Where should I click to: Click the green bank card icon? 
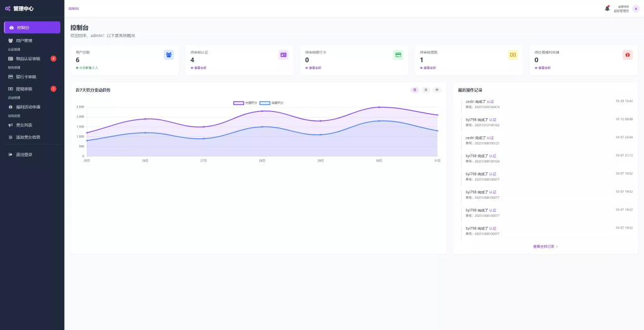point(398,55)
